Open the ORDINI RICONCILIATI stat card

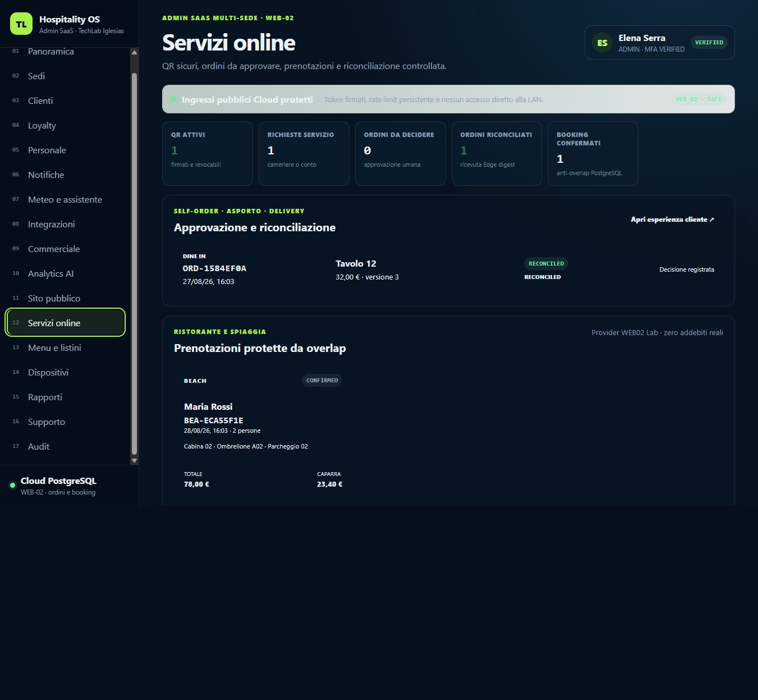tap(497, 153)
